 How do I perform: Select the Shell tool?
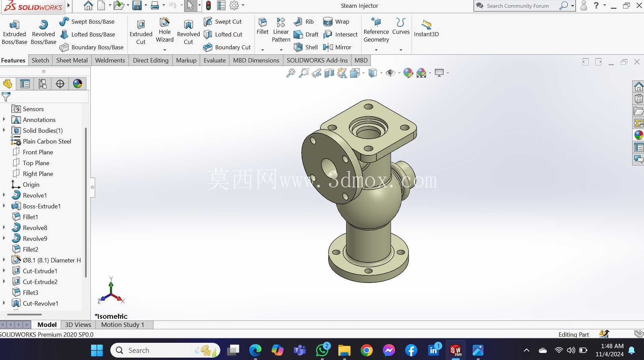(306, 47)
